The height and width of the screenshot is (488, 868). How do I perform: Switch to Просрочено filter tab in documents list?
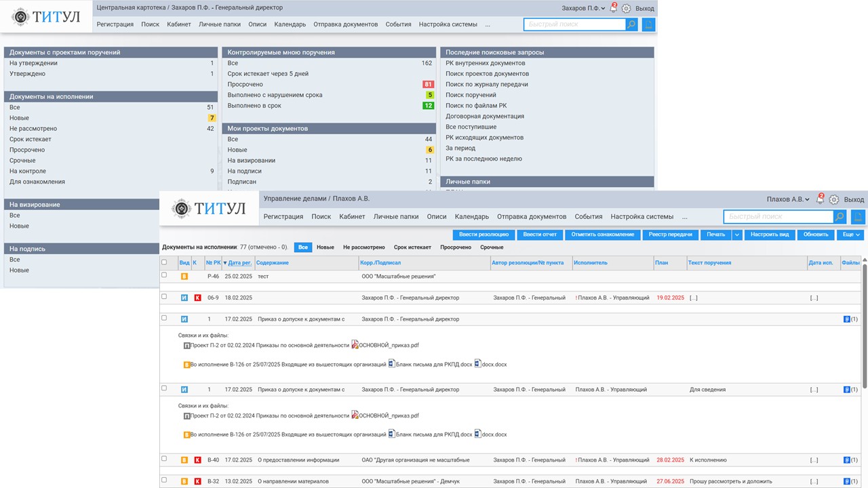(x=456, y=247)
